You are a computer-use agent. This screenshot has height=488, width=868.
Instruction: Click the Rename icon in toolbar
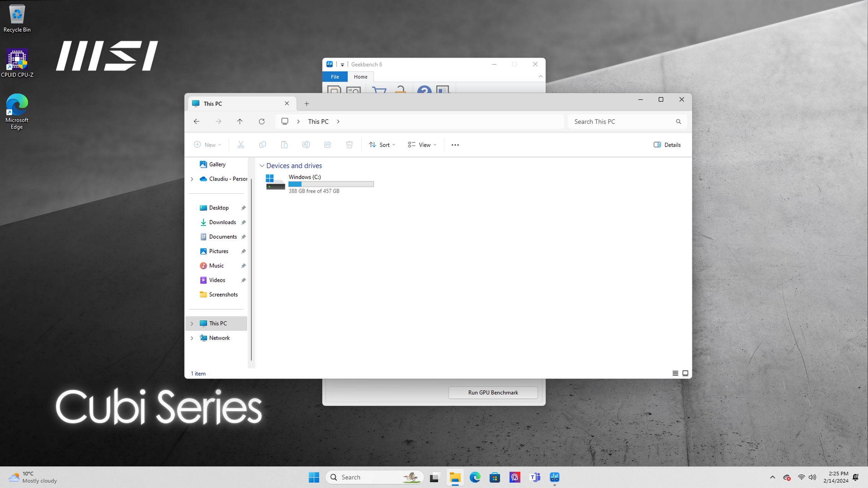[306, 145]
